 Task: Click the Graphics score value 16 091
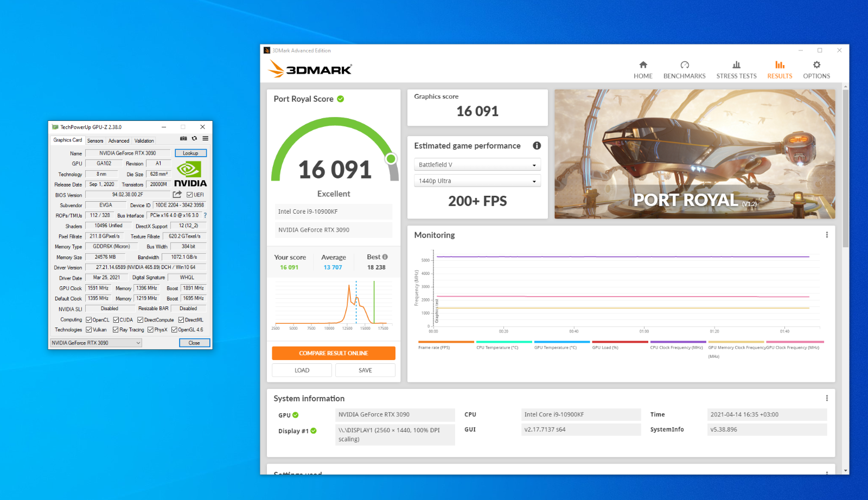[x=477, y=111]
